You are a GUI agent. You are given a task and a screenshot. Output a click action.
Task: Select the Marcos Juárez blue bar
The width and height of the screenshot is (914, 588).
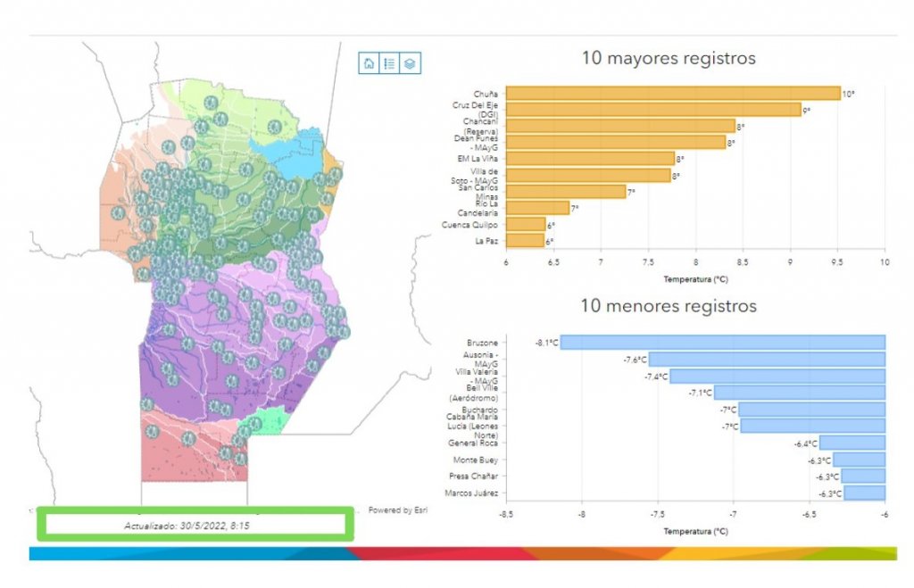tap(864, 493)
